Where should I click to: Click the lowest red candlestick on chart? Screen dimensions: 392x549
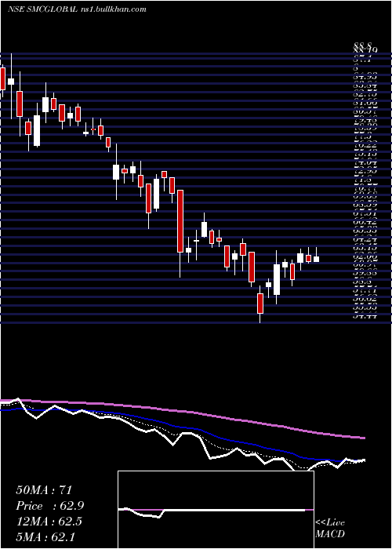point(260,304)
